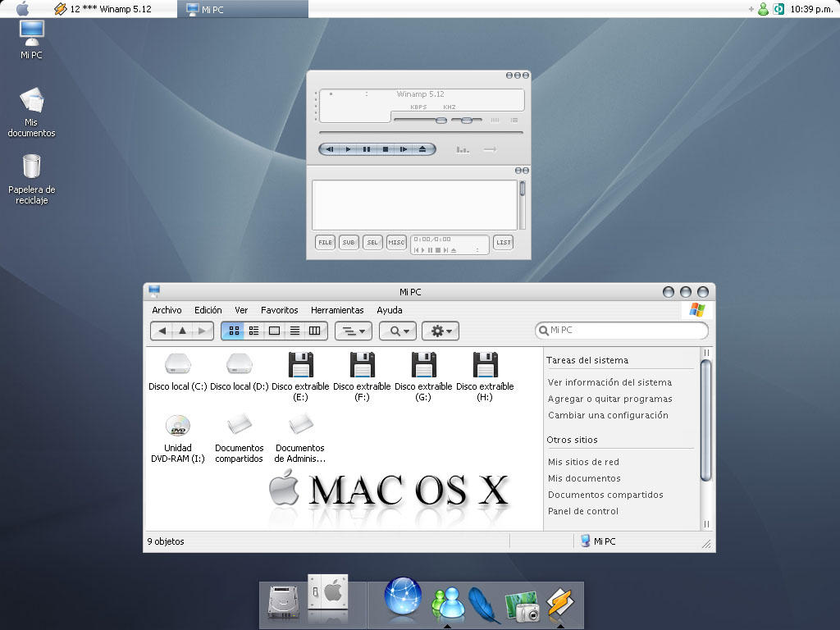Open the Ver menu
This screenshot has height=630, width=840.
241,310
